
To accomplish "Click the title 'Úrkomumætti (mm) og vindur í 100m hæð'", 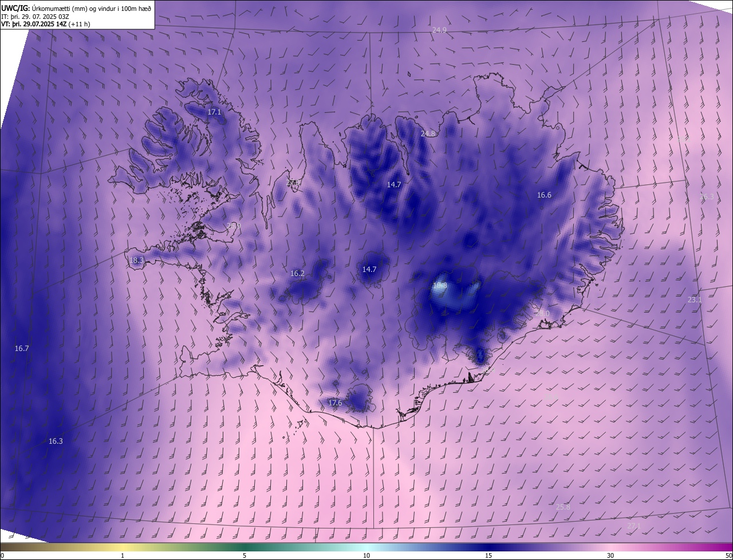I will [92, 7].
